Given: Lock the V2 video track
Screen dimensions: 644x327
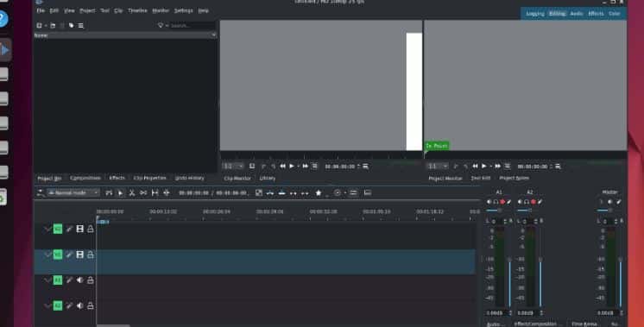Looking at the screenshot, I should pyautogui.click(x=91, y=229).
